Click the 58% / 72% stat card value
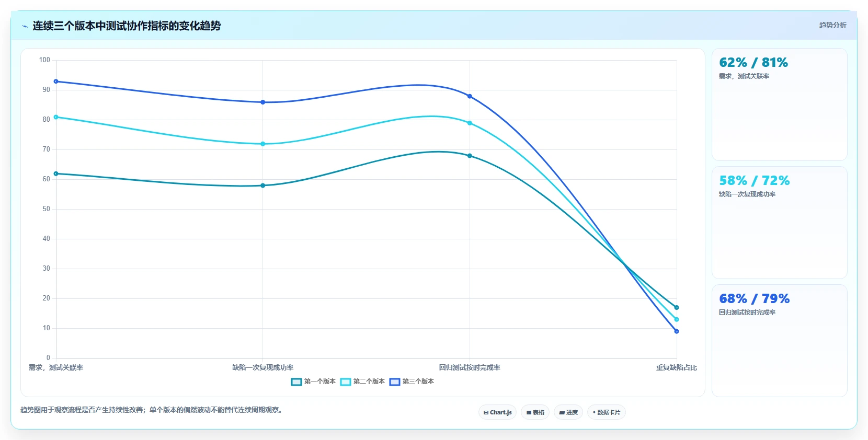Viewport: 868px width, 440px height. 754,181
